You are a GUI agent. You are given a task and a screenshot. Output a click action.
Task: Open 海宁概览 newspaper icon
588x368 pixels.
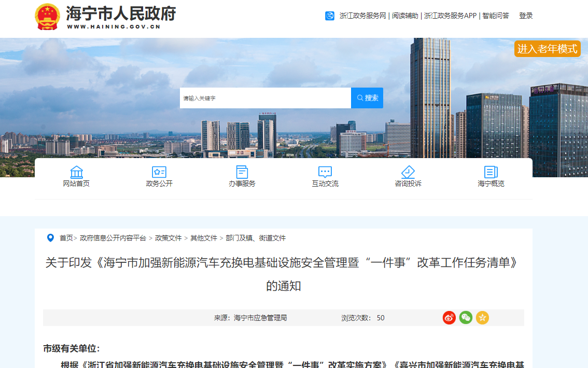coord(491,172)
